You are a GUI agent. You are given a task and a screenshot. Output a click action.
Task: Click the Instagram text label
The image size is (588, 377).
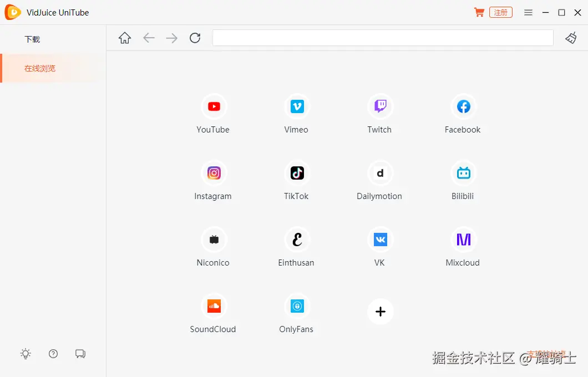pos(213,196)
